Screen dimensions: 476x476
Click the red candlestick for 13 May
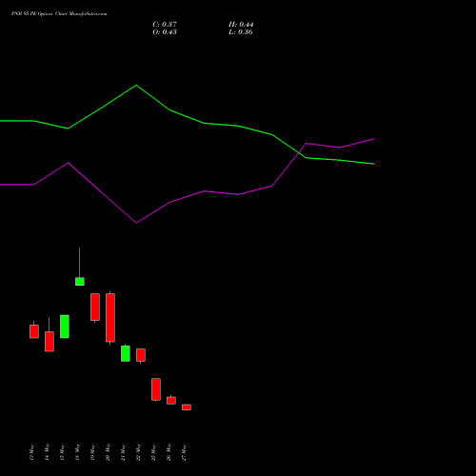[x=34, y=331]
